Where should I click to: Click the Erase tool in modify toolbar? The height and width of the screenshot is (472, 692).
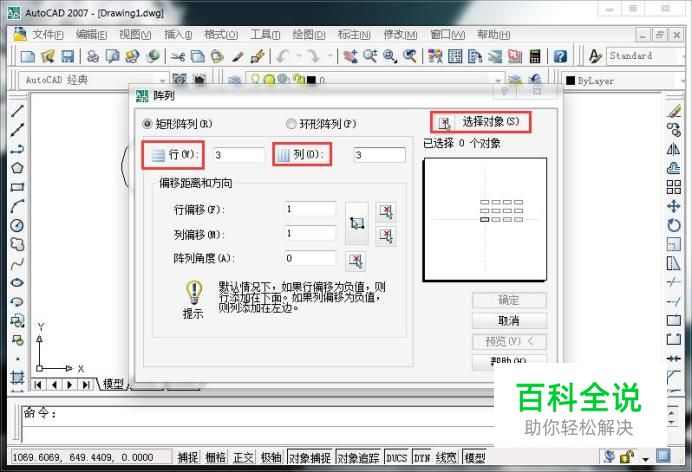coord(673,111)
